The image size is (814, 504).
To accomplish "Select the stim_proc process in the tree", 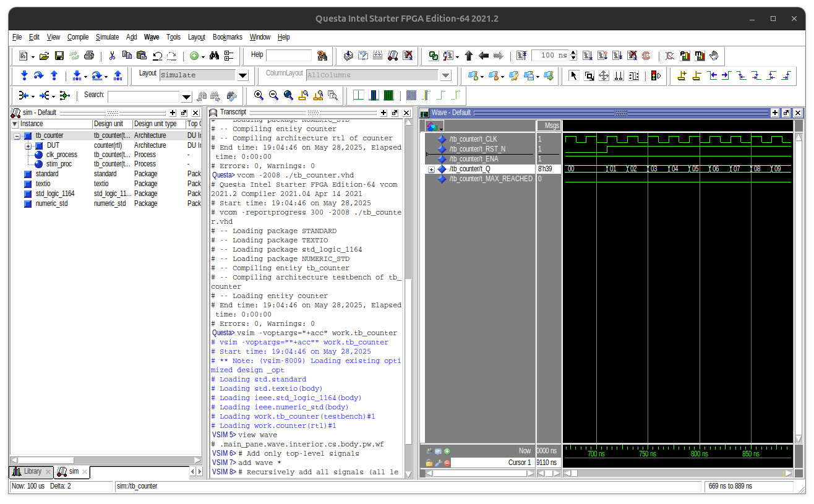I will coord(59,164).
